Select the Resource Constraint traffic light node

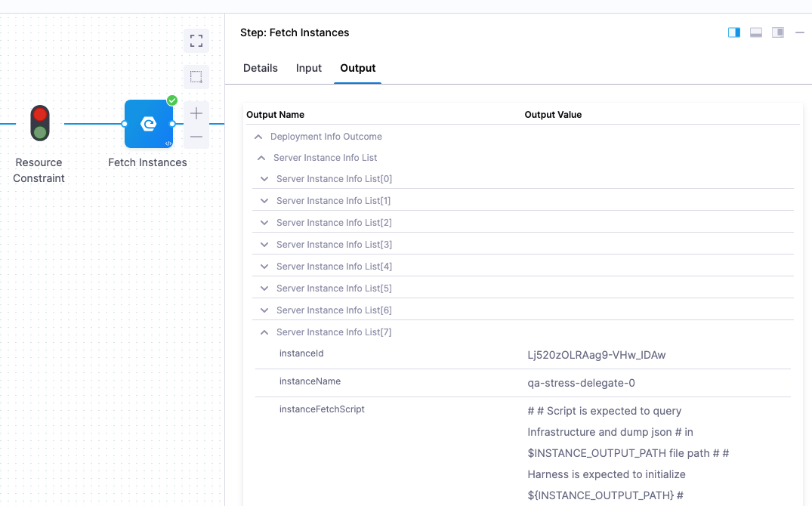pos(40,123)
